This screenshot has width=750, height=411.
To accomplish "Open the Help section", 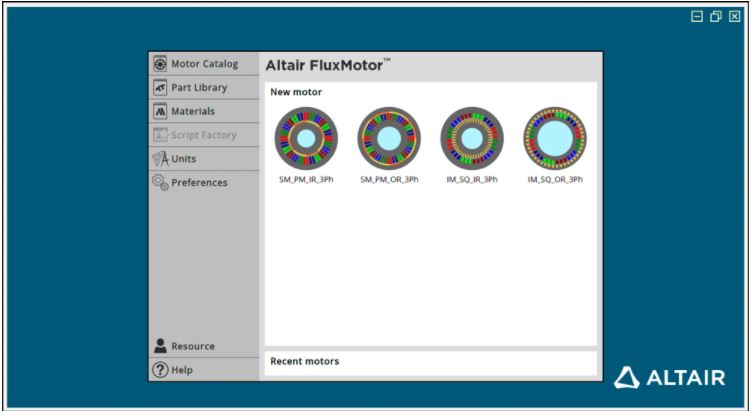I will tap(204, 369).
